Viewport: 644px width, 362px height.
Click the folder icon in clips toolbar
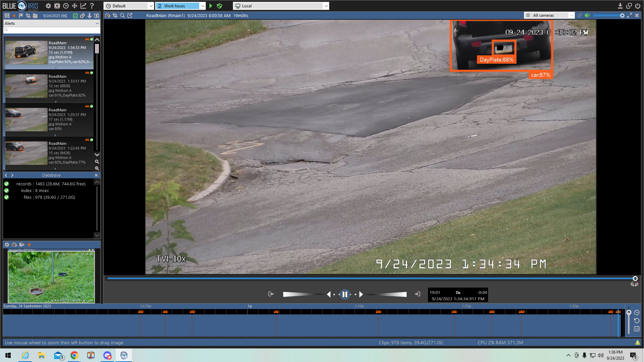(35, 16)
